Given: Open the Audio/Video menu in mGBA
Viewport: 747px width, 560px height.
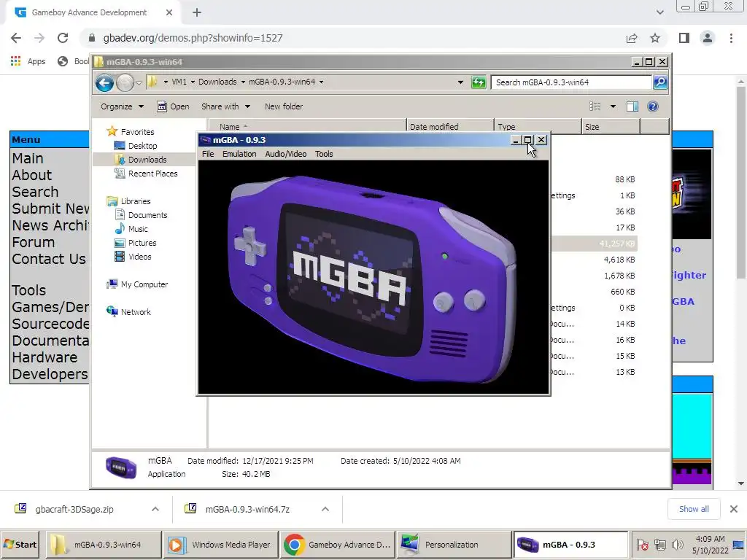Looking at the screenshot, I should click(x=286, y=154).
